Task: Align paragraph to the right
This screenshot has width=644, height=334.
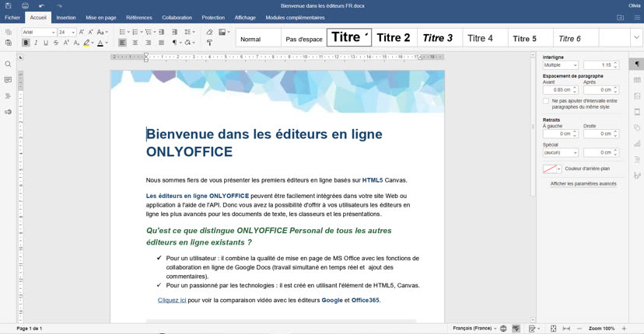Action: point(149,43)
